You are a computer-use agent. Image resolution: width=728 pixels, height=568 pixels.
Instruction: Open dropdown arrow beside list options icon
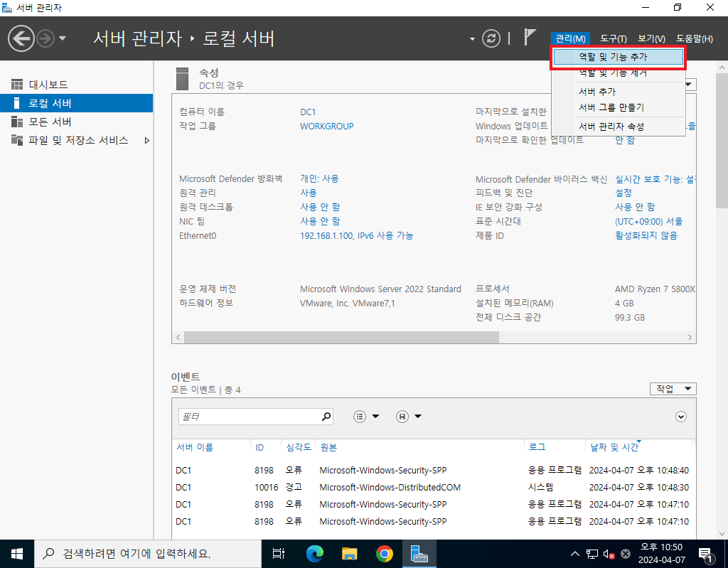(375, 417)
